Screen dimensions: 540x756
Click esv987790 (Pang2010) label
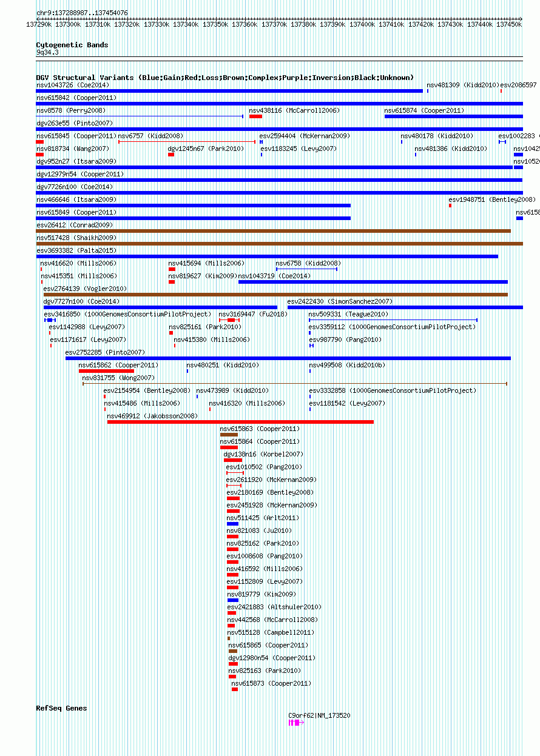click(x=345, y=340)
